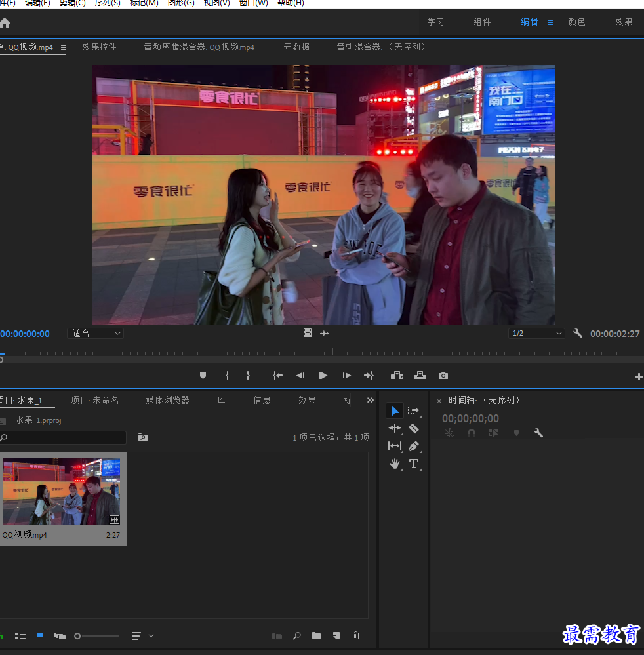
Task: Open the 项目: 未命名 tab
Action: (95, 400)
